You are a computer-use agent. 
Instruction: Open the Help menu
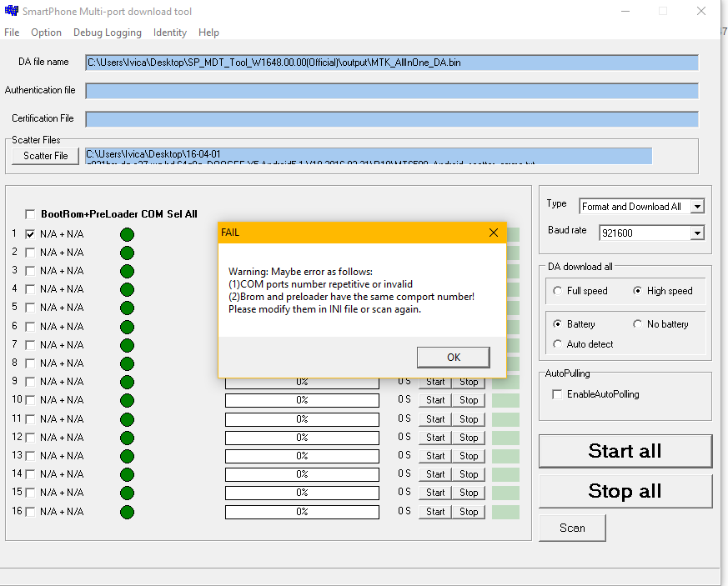click(x=208, y=33)
